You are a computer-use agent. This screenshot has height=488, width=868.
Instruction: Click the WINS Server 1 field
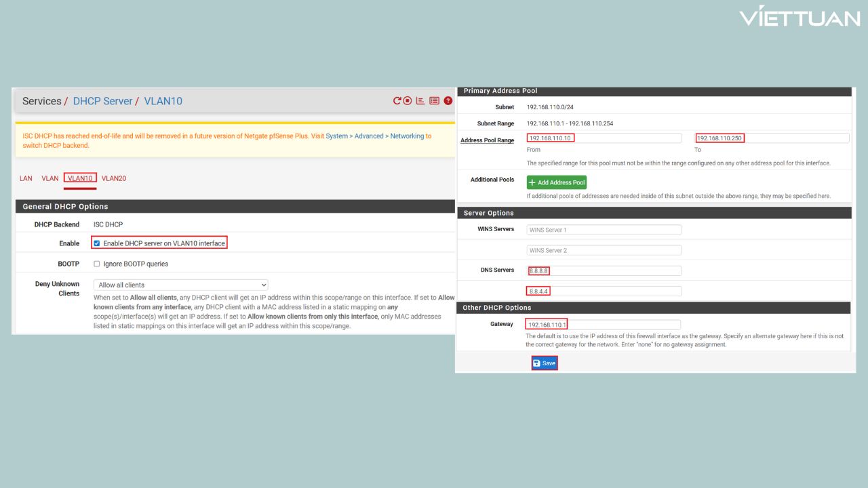pyautogui.click(x=604, y=230)
